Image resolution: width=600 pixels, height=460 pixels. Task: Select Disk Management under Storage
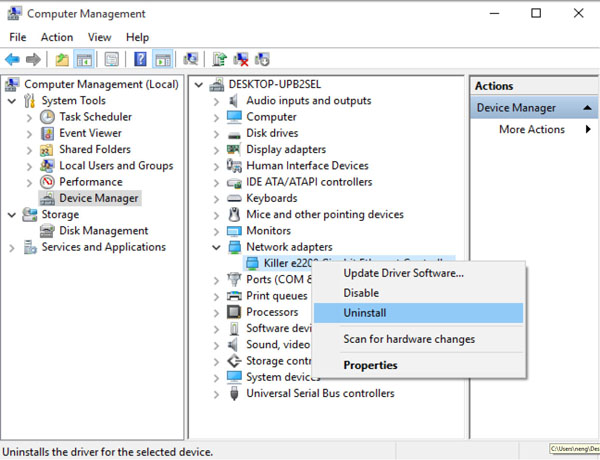[103, 231]
